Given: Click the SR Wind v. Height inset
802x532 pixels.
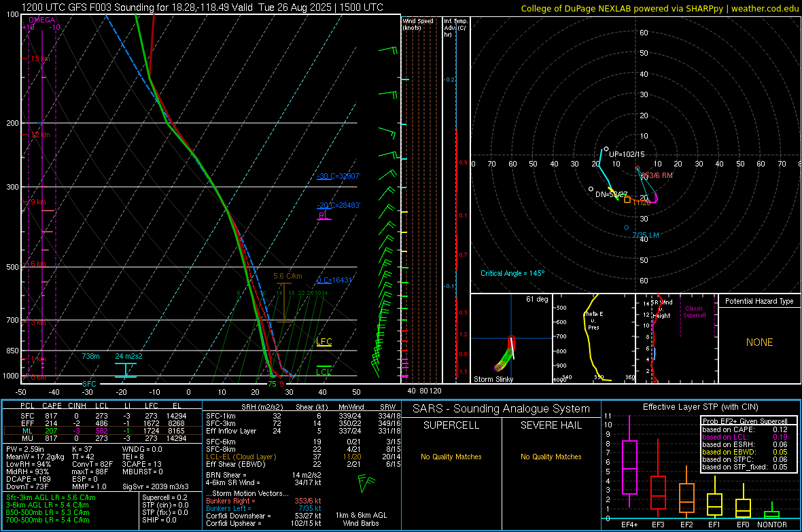Looking at the screenshot, I should tap(677, 338).
